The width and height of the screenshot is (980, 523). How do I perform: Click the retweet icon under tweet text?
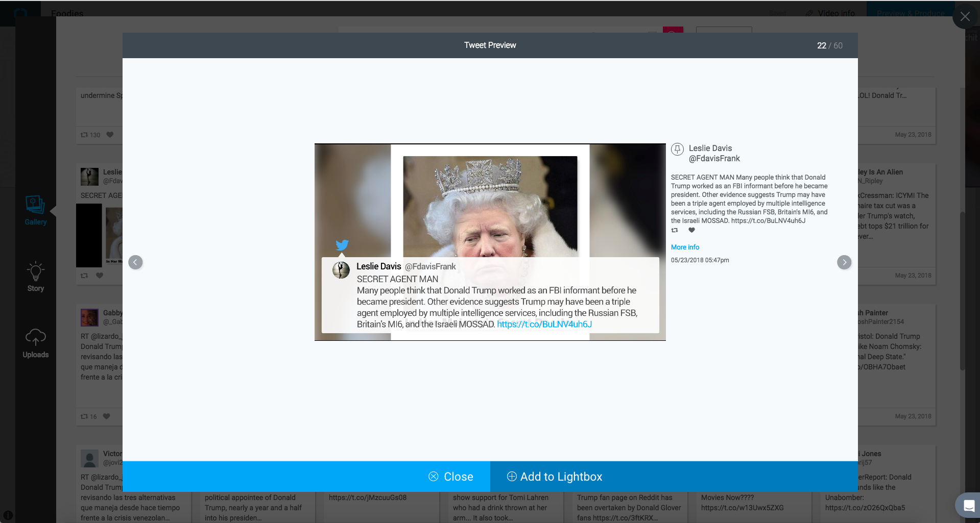[x=675, y=230]
